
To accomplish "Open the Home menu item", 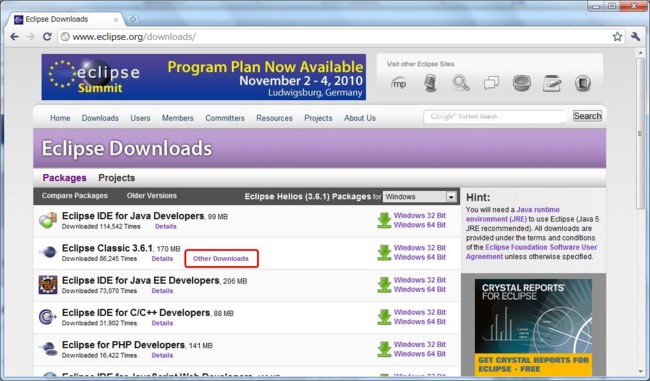I will (x=60, y=118).
